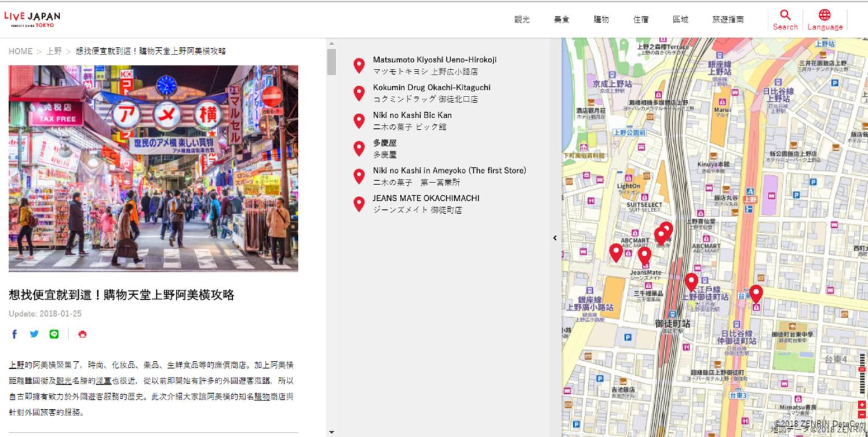Click マツモトキヨシ 上野広小路店 subtitle
The image size is (868, 437).
425,72
